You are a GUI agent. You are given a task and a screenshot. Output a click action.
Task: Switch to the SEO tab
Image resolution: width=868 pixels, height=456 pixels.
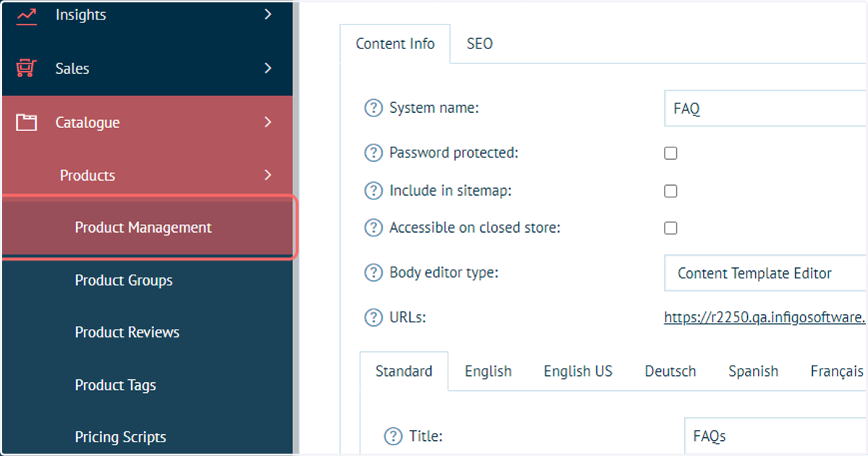pyautogui.click(x=480, y=44)
